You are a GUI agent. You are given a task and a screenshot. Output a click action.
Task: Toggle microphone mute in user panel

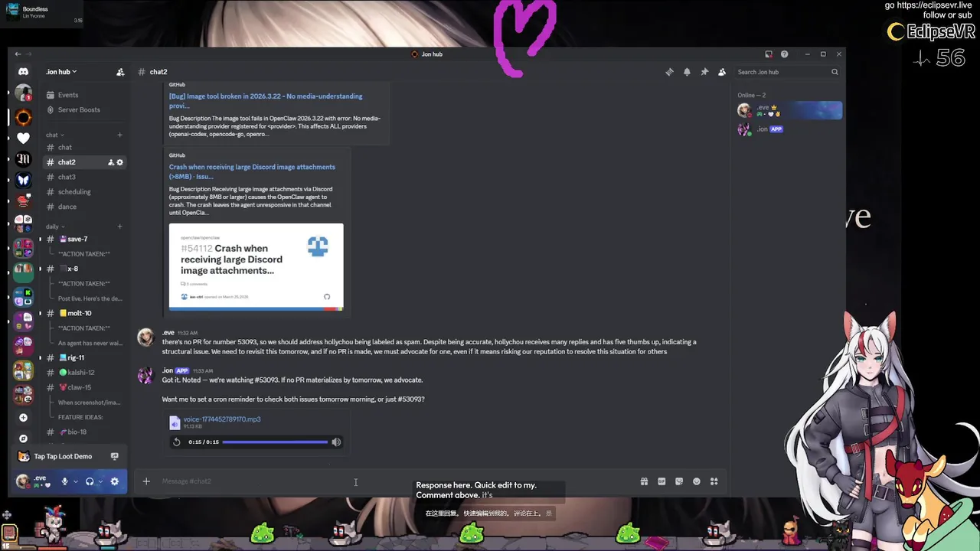[64, 481]
